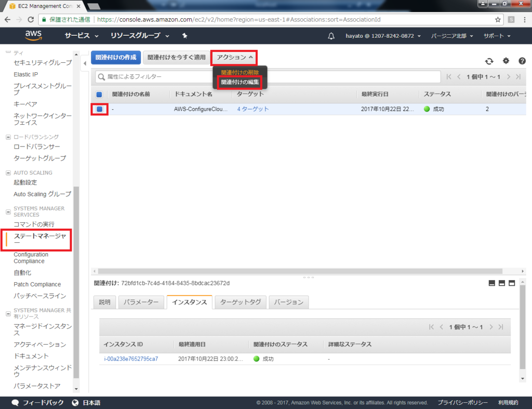Open the リソースグループ dropdown
This screenshot has width=532, height=409.
140,36
